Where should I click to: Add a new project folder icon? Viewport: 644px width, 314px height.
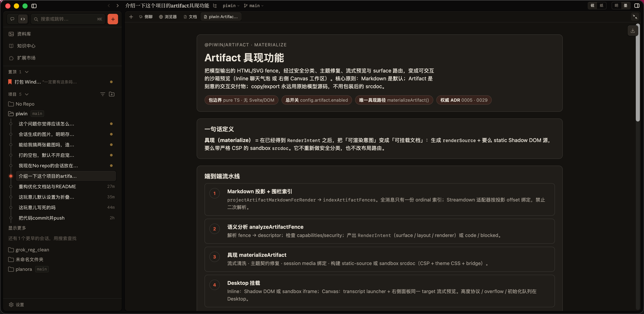point(112,94)
